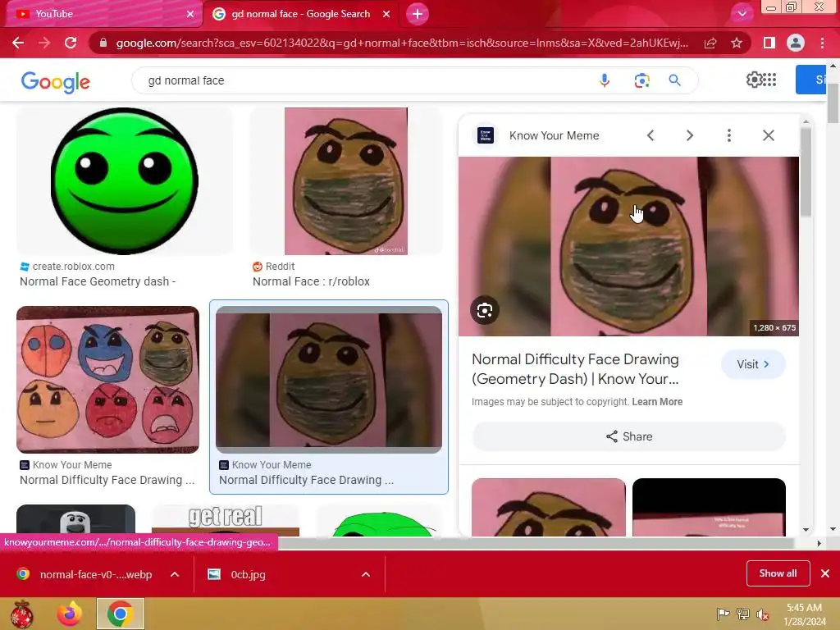840x630 pixels.
Task: Bookmark this page with the star icon
Action: [737, 43]
